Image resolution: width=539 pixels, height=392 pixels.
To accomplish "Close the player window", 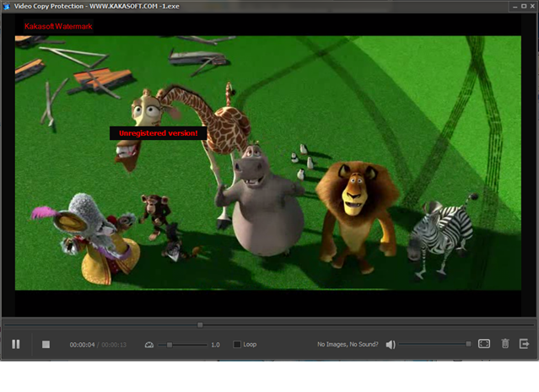I will pos(532,6).
